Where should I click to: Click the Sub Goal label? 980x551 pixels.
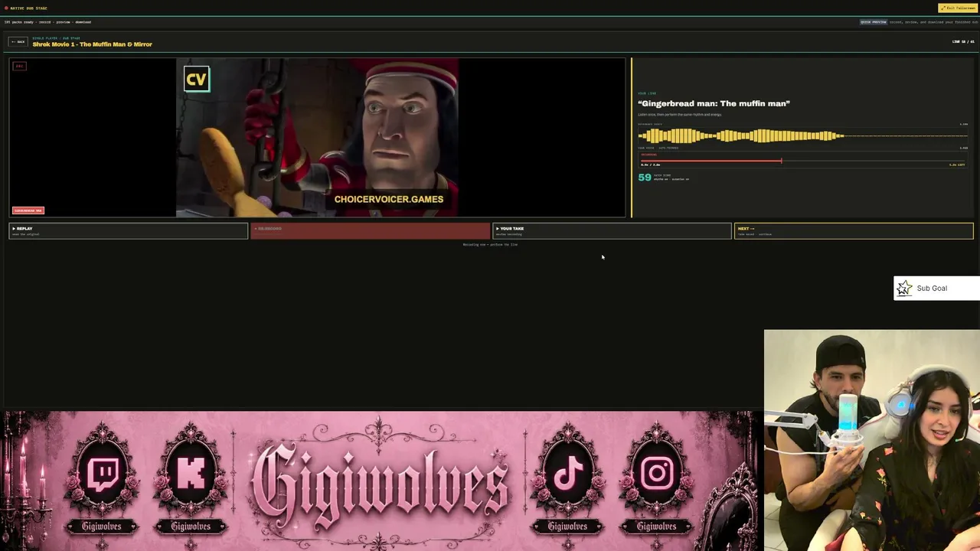click(932, 289)
